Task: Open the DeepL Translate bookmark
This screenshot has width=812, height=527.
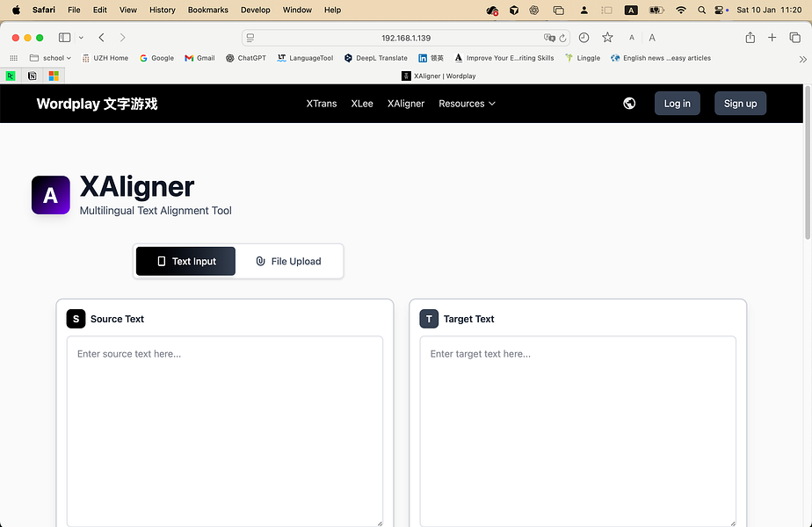Action: [376, 58]
